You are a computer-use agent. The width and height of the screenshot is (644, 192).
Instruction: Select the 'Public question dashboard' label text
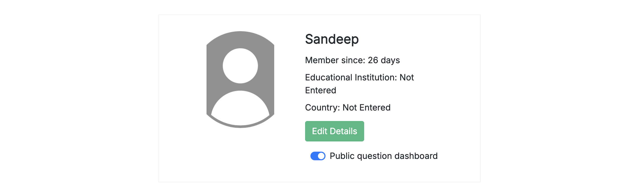pyautogui.click(x=383, y=156)
